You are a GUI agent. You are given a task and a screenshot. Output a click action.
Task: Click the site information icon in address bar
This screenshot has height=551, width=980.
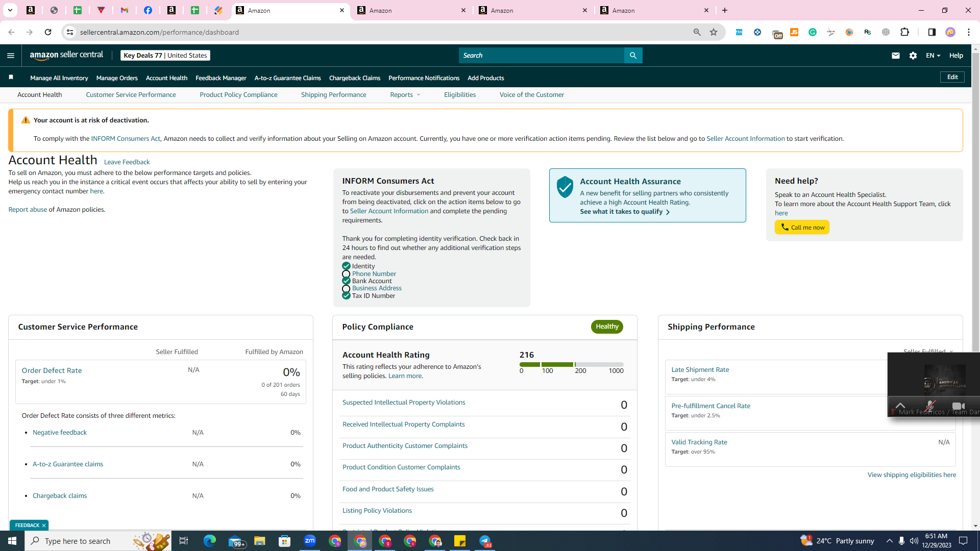[x=70, y=32]
